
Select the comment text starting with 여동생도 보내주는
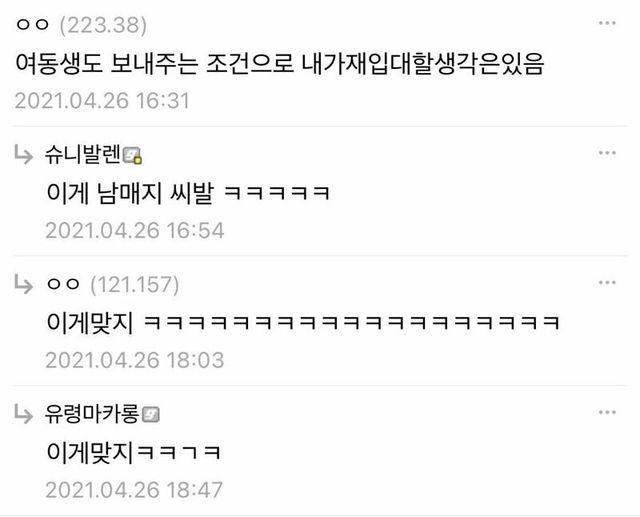(x=280, y=63)
